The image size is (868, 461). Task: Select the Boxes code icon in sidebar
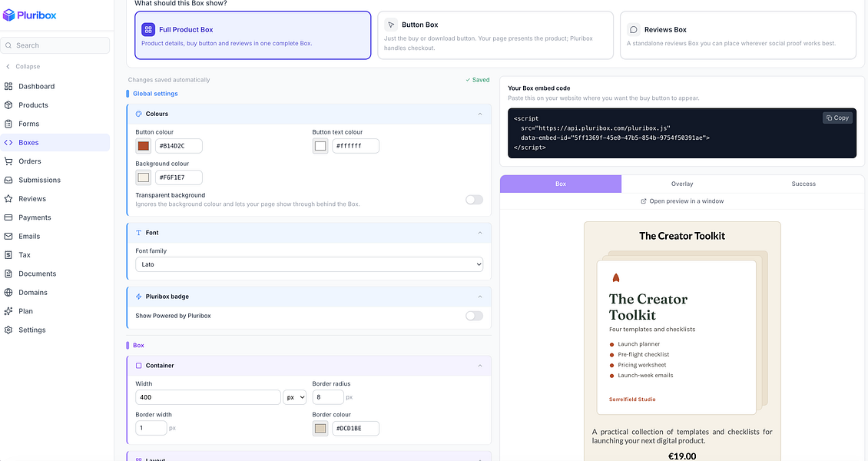pos(8,143)
